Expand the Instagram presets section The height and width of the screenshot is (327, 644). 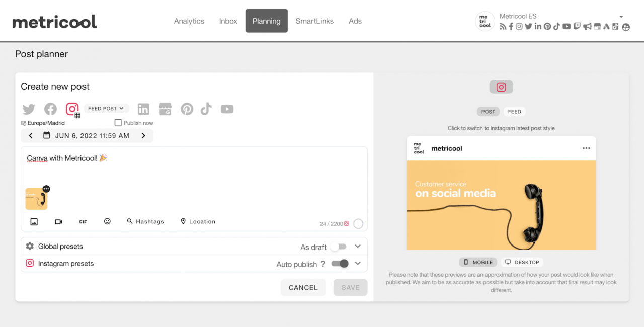[357, 263]
